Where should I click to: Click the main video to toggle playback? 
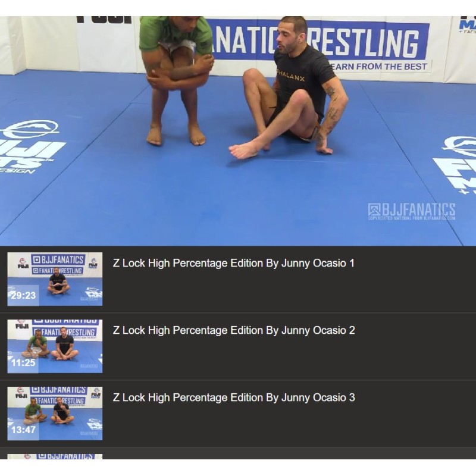coord(238,131)
